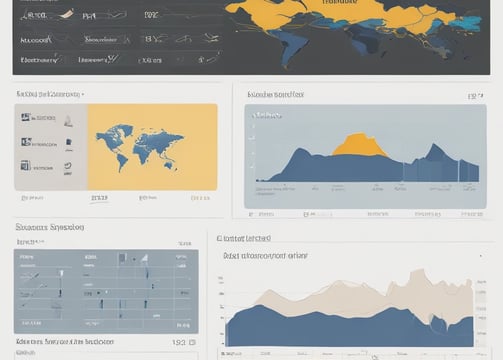This screenshot has height=360, width=503.
Task: Select the dark blue document icon in legend panel
Action: tap(69, 142)
